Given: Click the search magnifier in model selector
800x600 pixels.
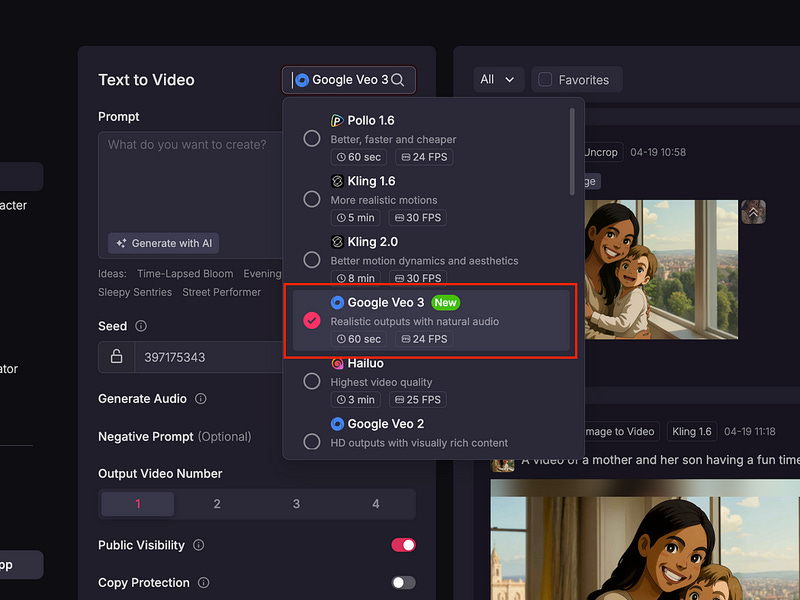Looking at the screenshot, I should pos(397,80).
